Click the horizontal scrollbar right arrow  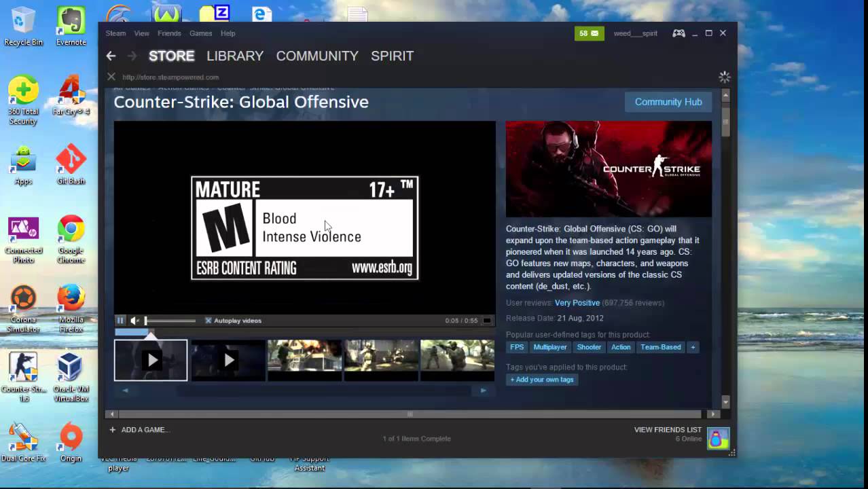(712, 414)
